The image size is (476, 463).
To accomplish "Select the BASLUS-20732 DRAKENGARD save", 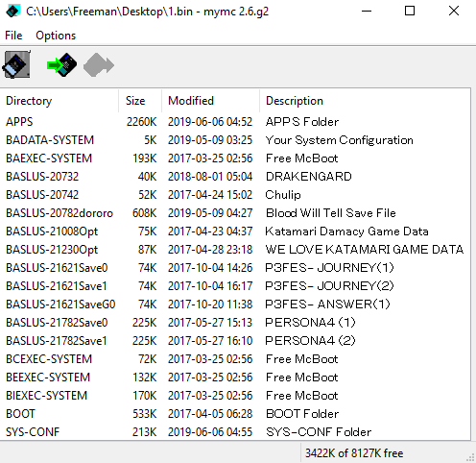I will 235,177.
